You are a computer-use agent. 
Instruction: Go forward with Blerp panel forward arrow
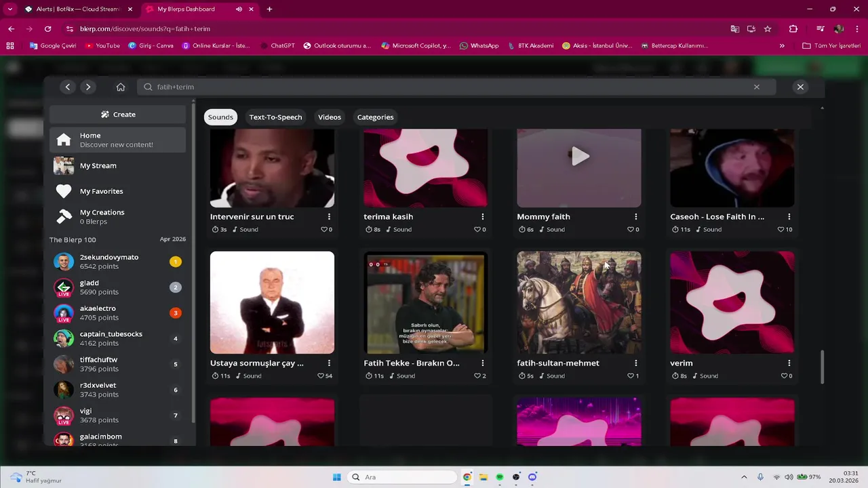click(x=88, y=87)
